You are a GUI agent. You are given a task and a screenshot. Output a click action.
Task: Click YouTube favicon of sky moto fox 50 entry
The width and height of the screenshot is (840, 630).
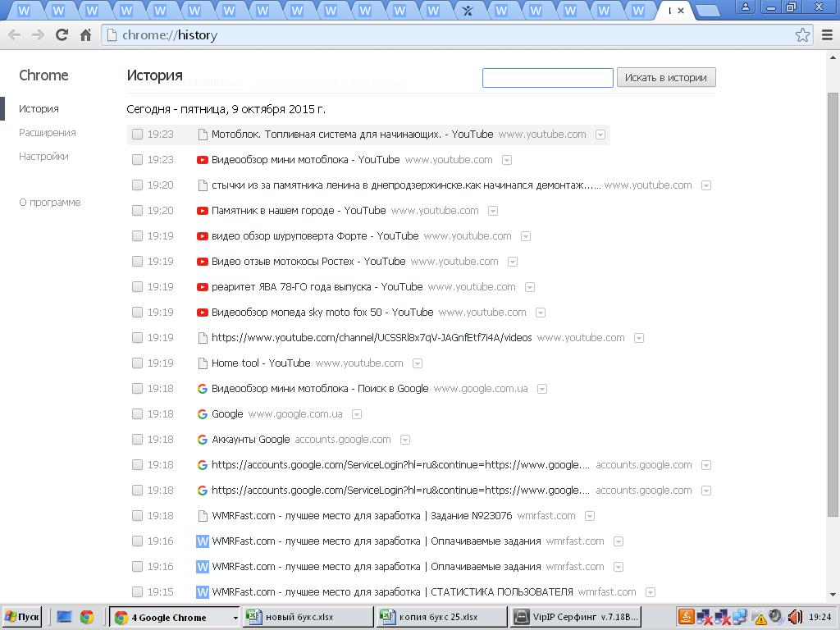point(203,313)
